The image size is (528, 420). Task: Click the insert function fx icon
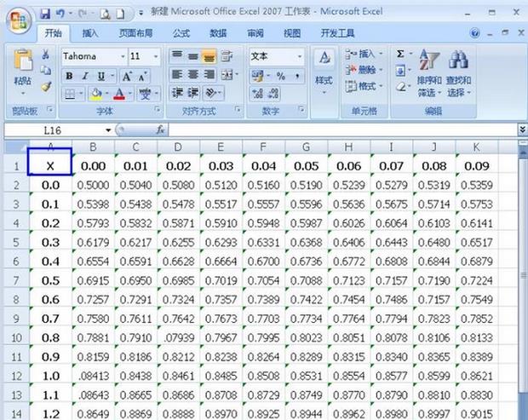160,129
